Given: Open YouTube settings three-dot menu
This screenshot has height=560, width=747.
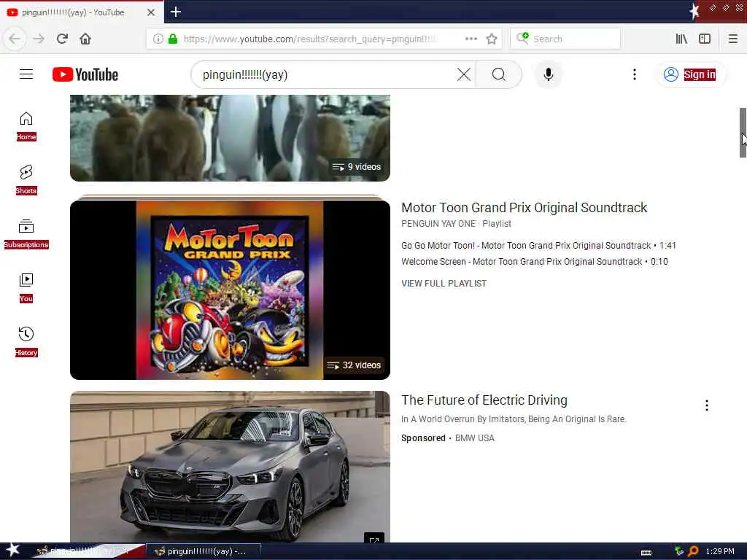Looking at the screenshot, I should pyautogui.click(x=634, y=74).
